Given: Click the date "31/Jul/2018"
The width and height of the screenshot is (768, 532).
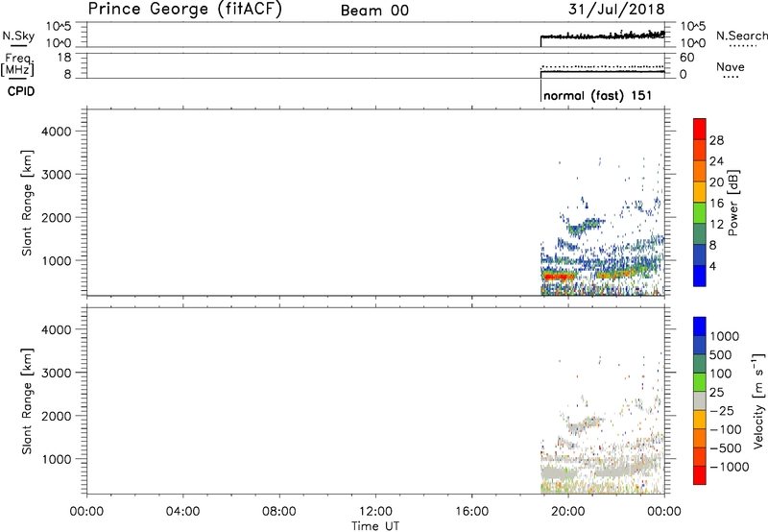Looking at the screenshot, I should pyautogui.click(x=616, y=10).
